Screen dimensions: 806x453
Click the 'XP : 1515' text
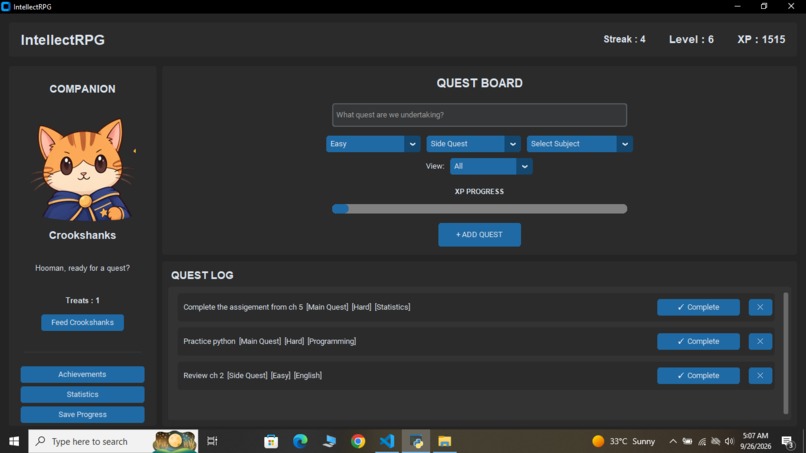point(761,40)
